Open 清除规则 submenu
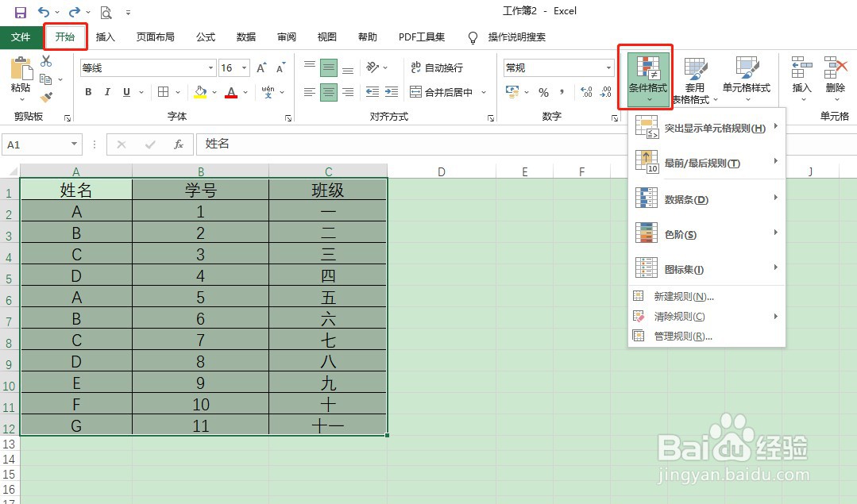 (x=707, y=316)
